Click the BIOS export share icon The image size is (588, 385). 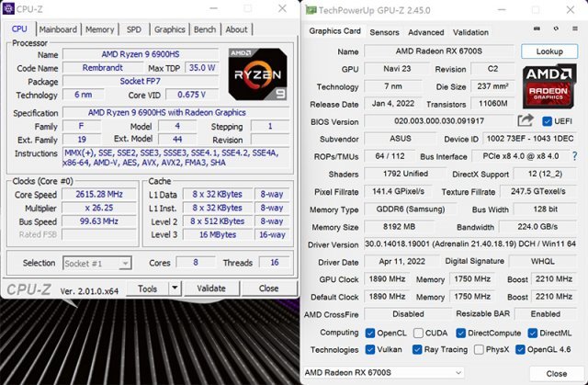(x=526, y=121)
